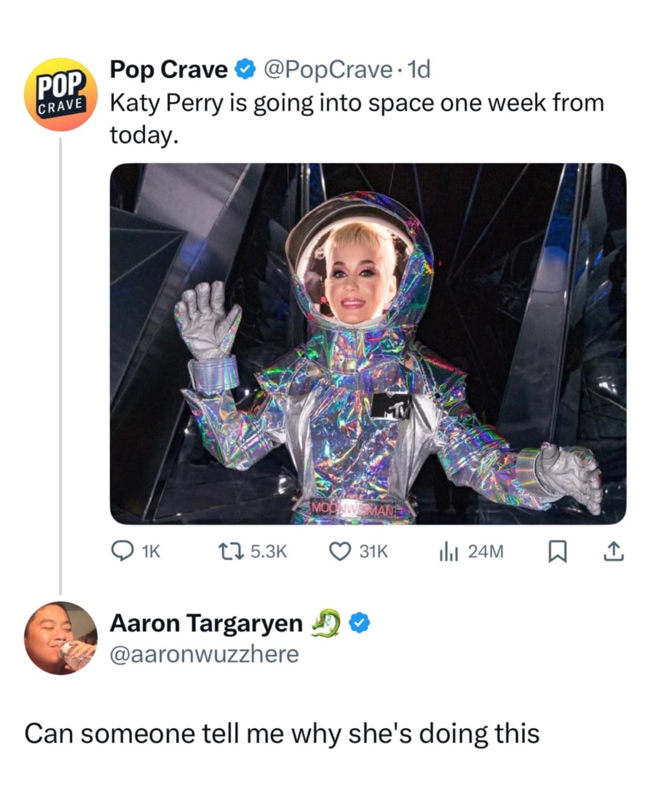Open the @aaronwuzzhere handle
Viewport: 651px width, 812px height.
204,654
